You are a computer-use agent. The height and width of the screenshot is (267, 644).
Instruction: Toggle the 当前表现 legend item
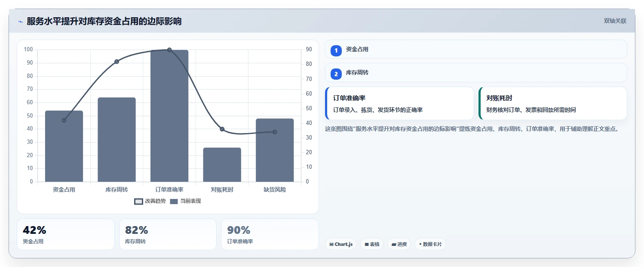tap(185, 201)
